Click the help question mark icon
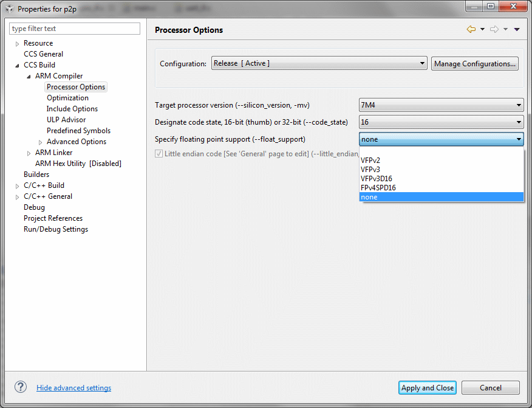Viewport: 532px width, 408px height. 21,387
